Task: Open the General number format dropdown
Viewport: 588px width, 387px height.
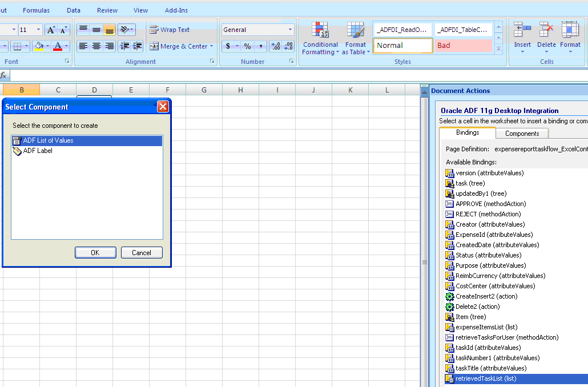Action: click(x=257, y=30)
